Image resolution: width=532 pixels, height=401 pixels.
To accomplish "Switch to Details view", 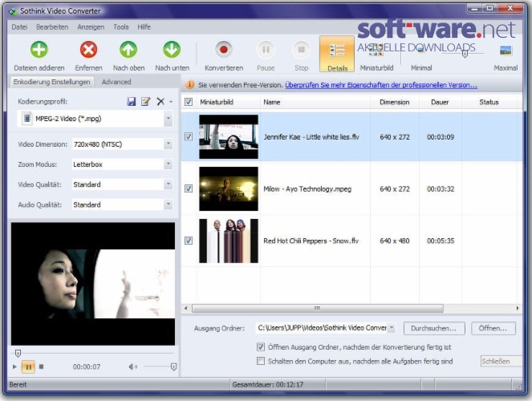I will (337, 55).
